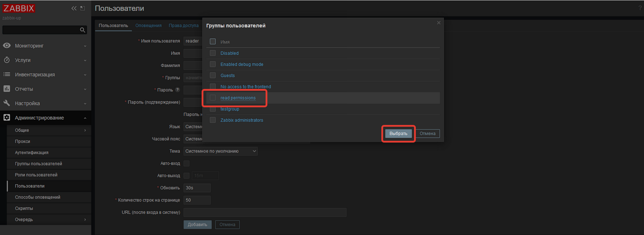Click the password help question-mark icon
Image resolution: width=644 pixels, height=235 pixels.
coord(178,90)
